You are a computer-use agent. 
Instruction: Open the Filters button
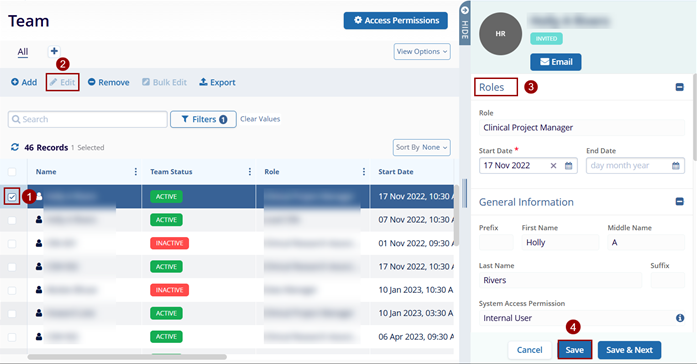click(203, 119)
